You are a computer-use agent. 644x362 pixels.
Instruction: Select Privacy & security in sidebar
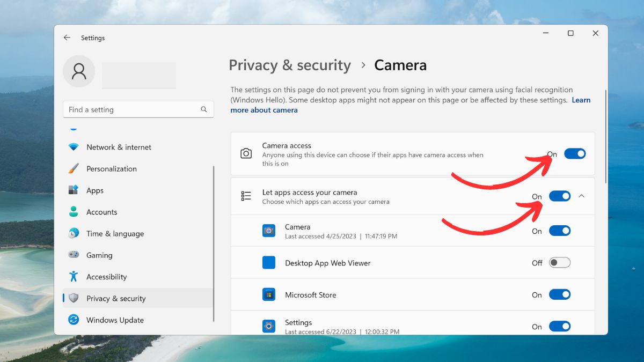pyautogui.click(x=138, y=298)
